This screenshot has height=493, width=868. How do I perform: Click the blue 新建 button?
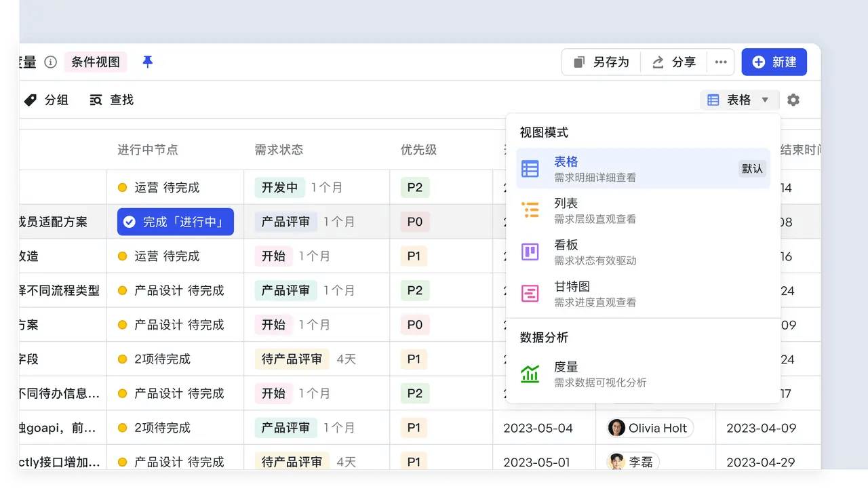click(774, 62)
